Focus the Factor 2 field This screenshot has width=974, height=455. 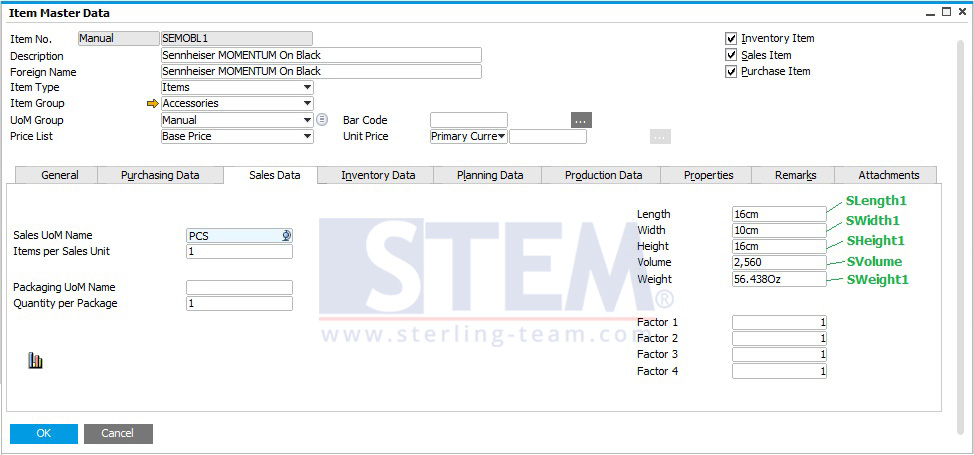coord(780,339)
